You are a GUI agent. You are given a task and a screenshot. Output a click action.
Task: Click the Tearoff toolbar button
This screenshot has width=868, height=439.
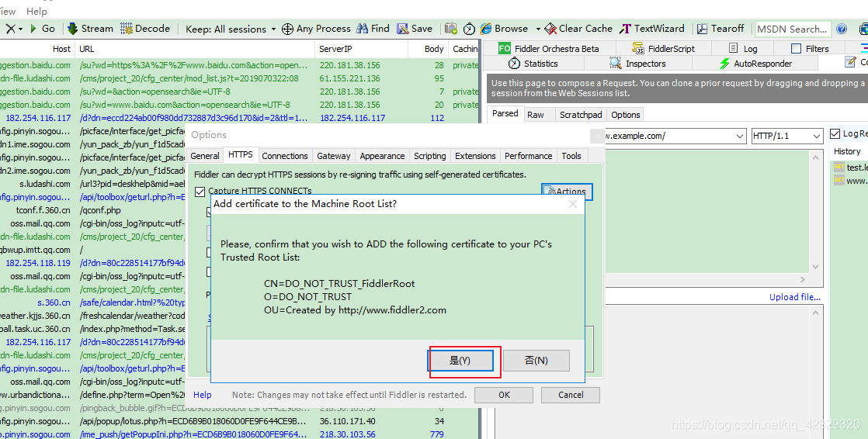[x=720, y=29]
